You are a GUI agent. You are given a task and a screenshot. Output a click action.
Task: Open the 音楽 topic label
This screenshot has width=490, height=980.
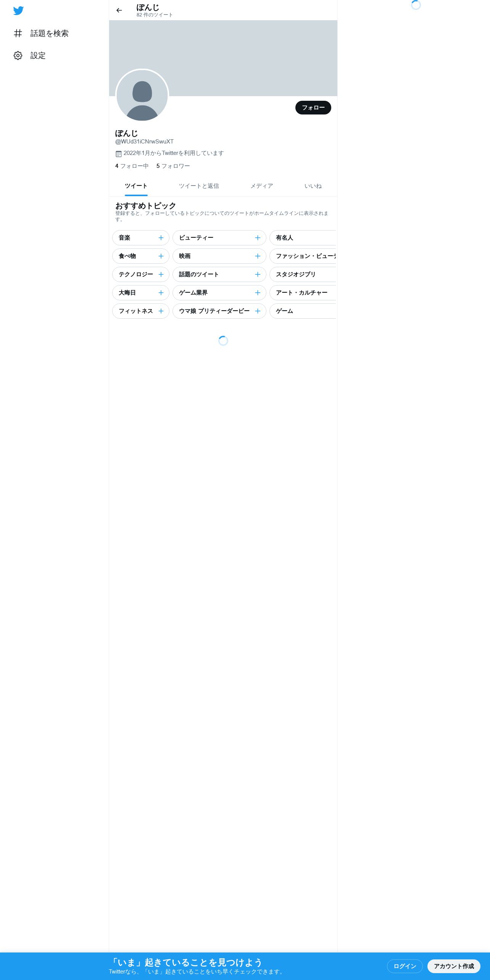(x=124, y=238)
